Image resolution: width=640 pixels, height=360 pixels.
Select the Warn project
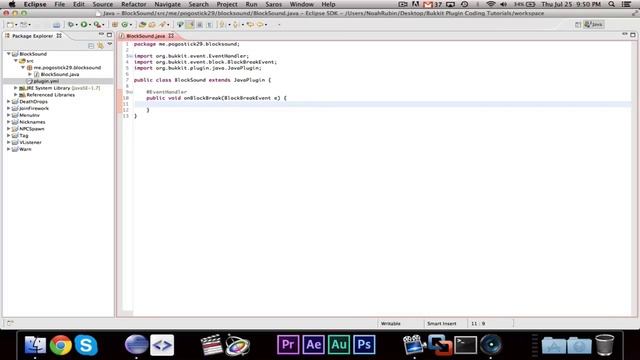click(x=25, y=149)
